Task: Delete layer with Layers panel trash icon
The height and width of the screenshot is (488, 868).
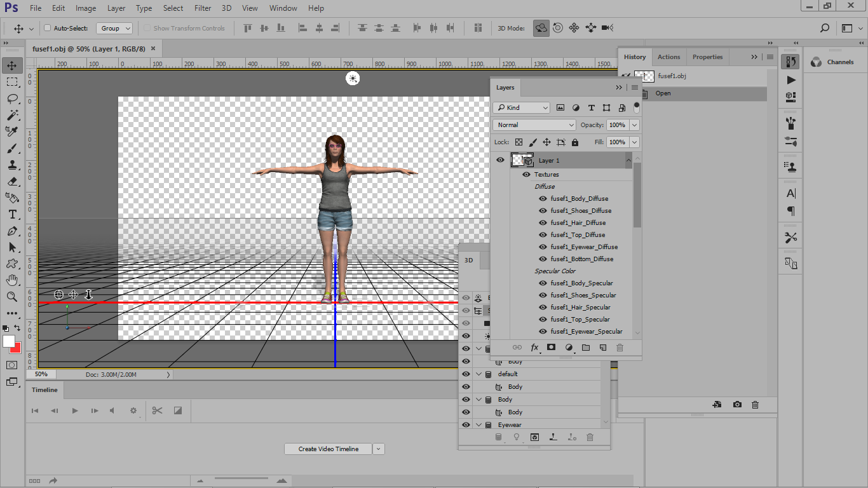Action: point(620,348)
